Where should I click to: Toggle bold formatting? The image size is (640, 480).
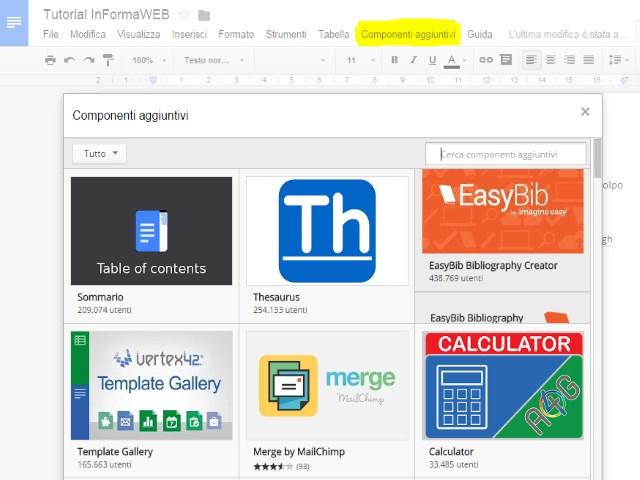[394, 60]
